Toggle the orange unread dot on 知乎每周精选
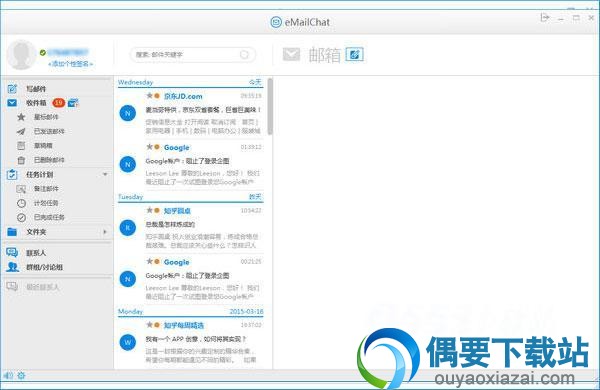 [157, 325]
